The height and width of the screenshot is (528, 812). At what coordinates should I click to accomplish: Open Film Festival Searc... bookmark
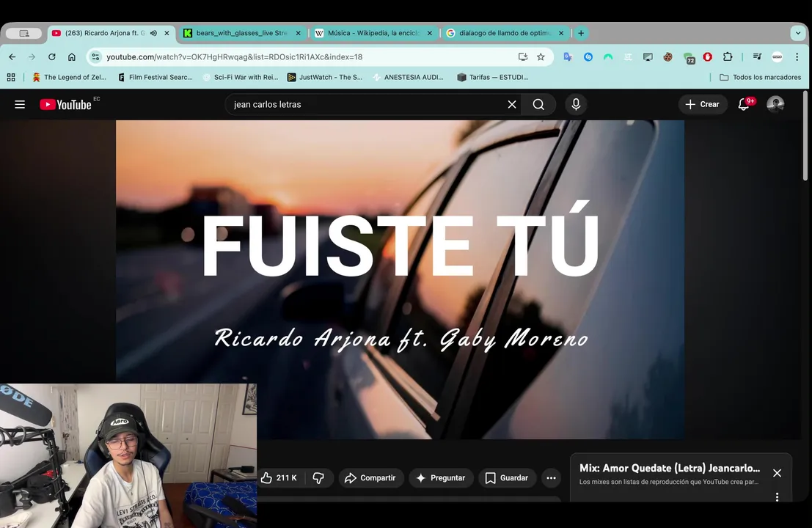point(156,77)
